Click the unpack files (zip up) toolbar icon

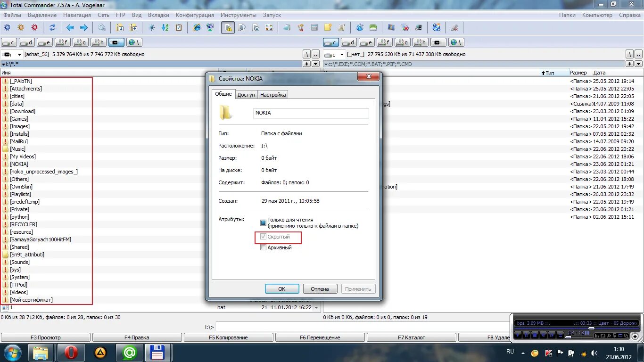134,28
